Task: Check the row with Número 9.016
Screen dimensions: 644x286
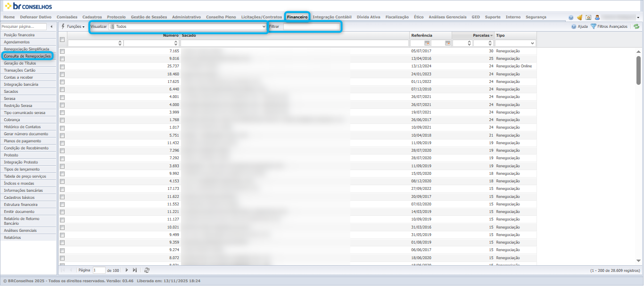Action: coord(62,59)
